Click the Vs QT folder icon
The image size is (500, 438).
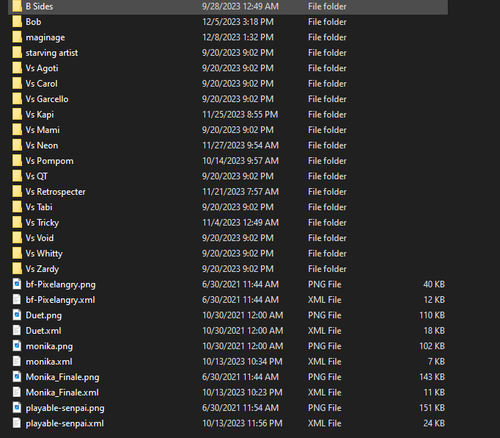[17, 176]
